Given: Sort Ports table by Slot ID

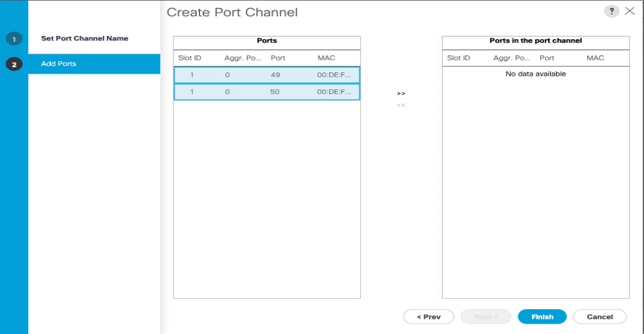Looking at the screenshot, I should pos(190,58).
